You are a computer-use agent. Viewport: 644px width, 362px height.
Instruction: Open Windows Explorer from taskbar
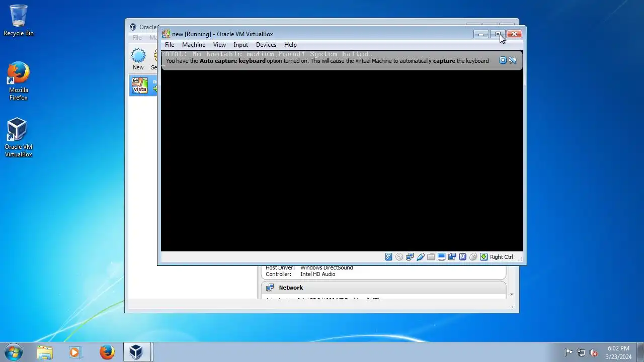[x=45, y=352]
